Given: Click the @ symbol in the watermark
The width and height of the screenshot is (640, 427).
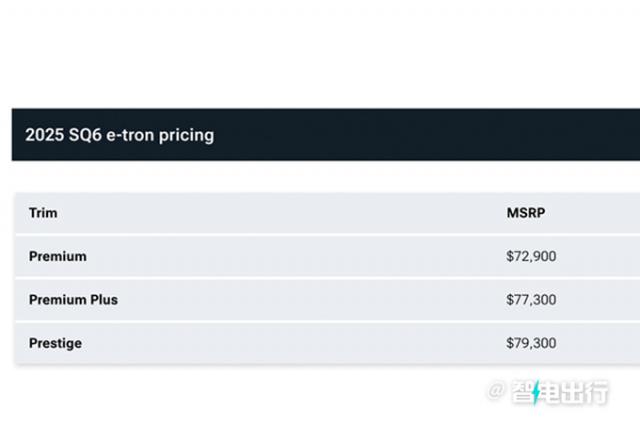Looking at the screenshot, I should point(496,392).
